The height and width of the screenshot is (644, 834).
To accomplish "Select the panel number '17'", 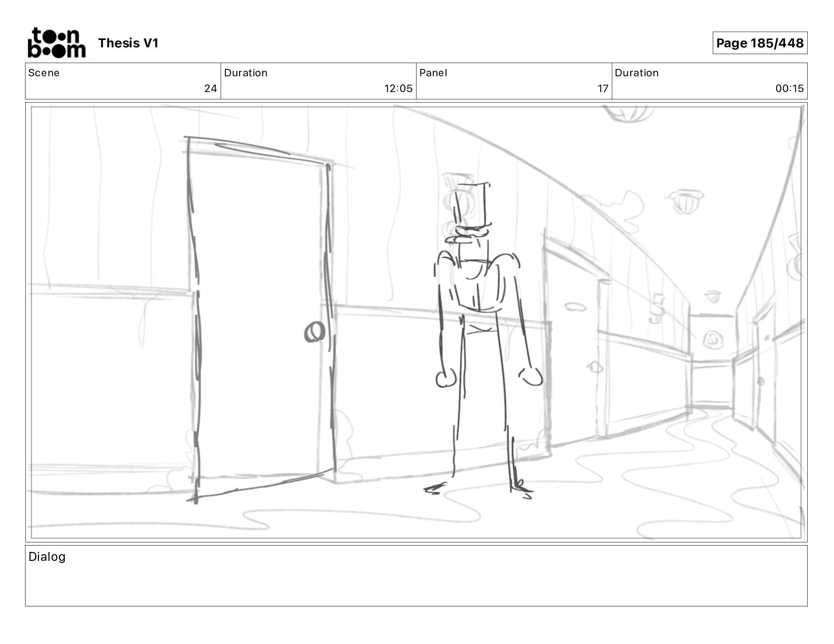I will pyautogui.click(x=603, y=88).
